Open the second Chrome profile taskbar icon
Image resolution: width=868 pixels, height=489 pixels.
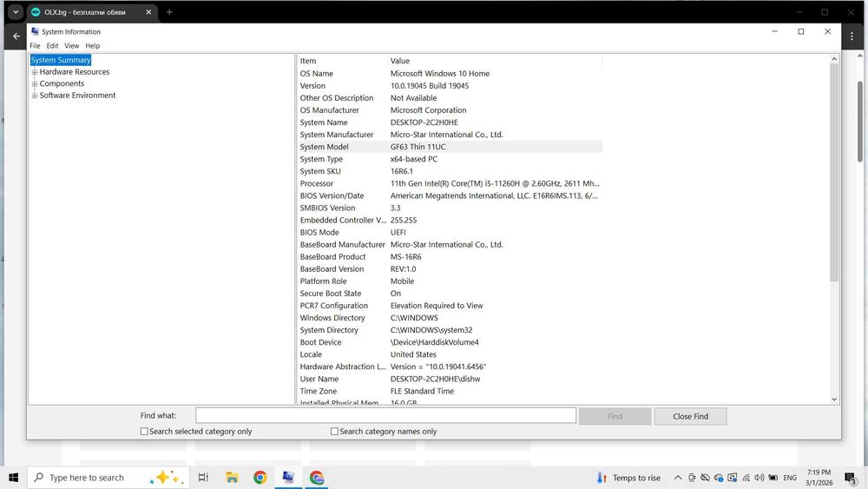[317, 478]
